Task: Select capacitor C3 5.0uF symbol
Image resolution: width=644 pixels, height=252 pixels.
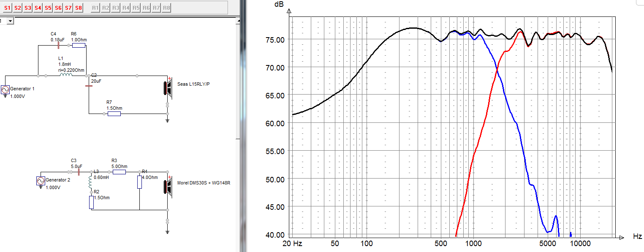Action: pos(79,172)
